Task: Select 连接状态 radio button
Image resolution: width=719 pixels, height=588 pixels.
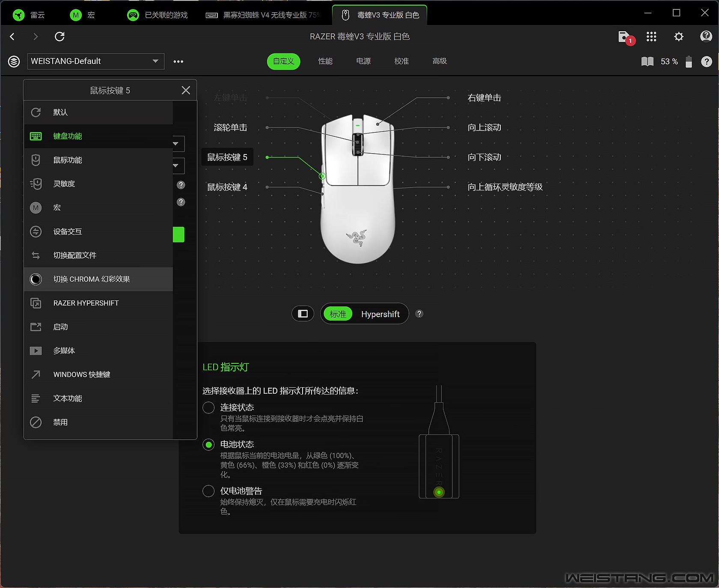Action: tap(208, 408)
